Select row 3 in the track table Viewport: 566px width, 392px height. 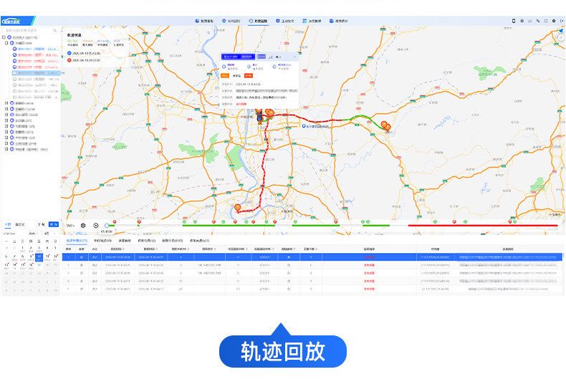(312, 273)
